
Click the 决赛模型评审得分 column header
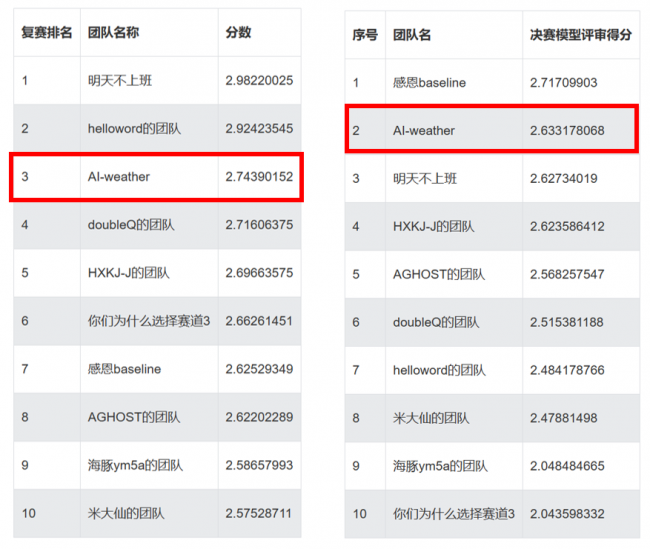[581, 35]
